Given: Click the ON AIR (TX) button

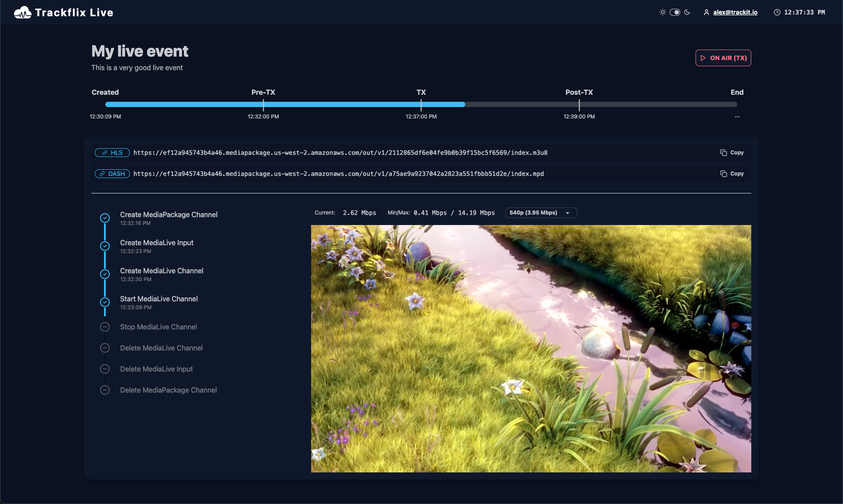Looking at the screenshot, I should [x=723, y=58].
